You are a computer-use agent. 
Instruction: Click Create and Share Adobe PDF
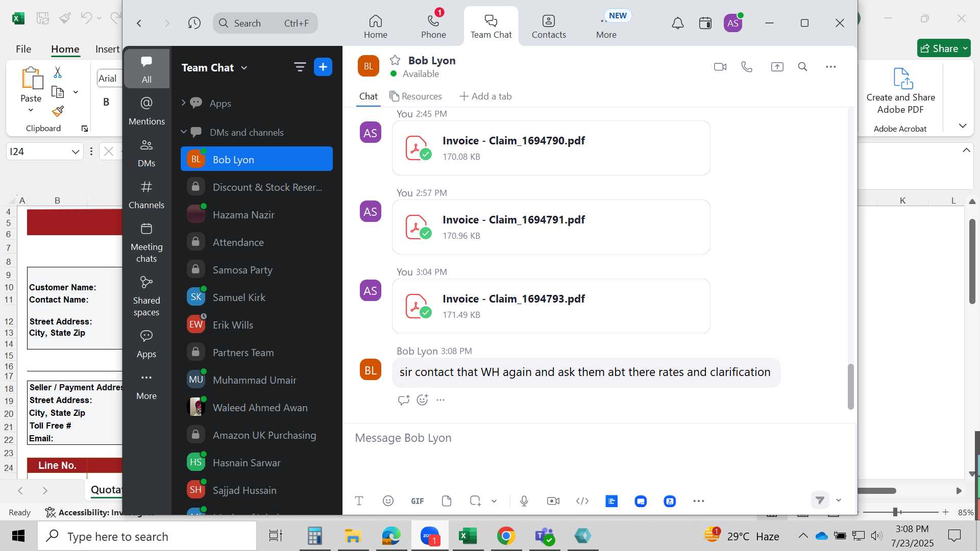click(x=901, y=91)
